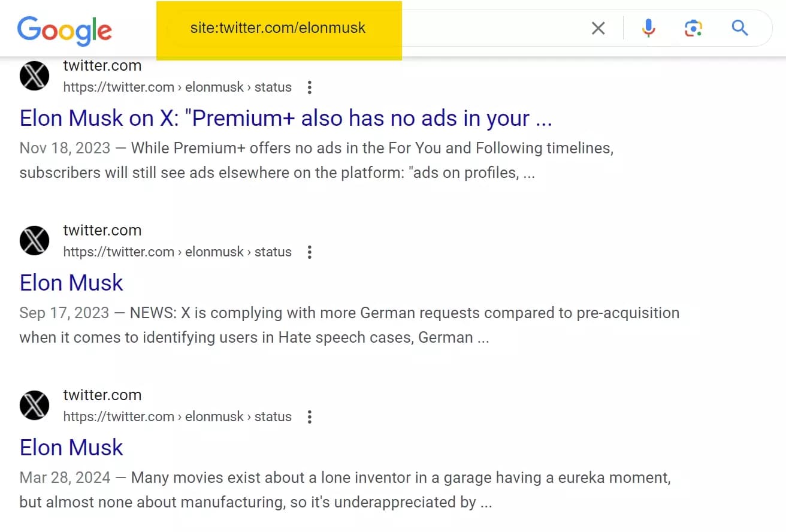
Task: Click the twitter.com site name above the third result
Action: (102, 395)
